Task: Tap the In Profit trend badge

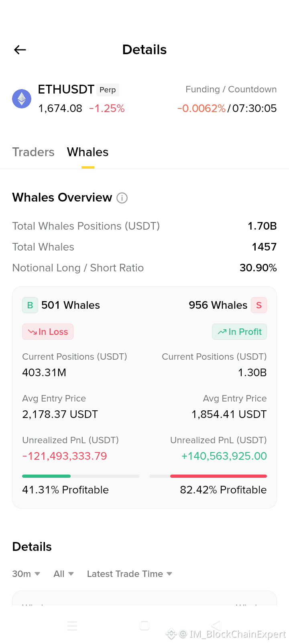Action: tap(239, 332)
